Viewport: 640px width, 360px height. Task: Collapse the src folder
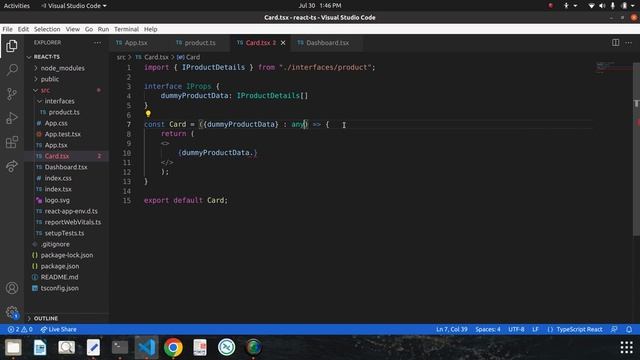[45, 90]
